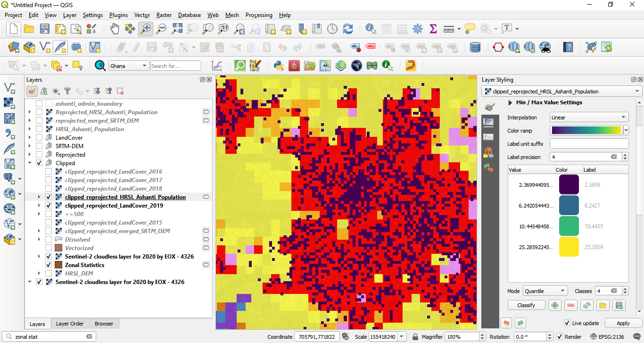Click the Coordinate field in status bar

pyautogui.click(x=317, y=337)
